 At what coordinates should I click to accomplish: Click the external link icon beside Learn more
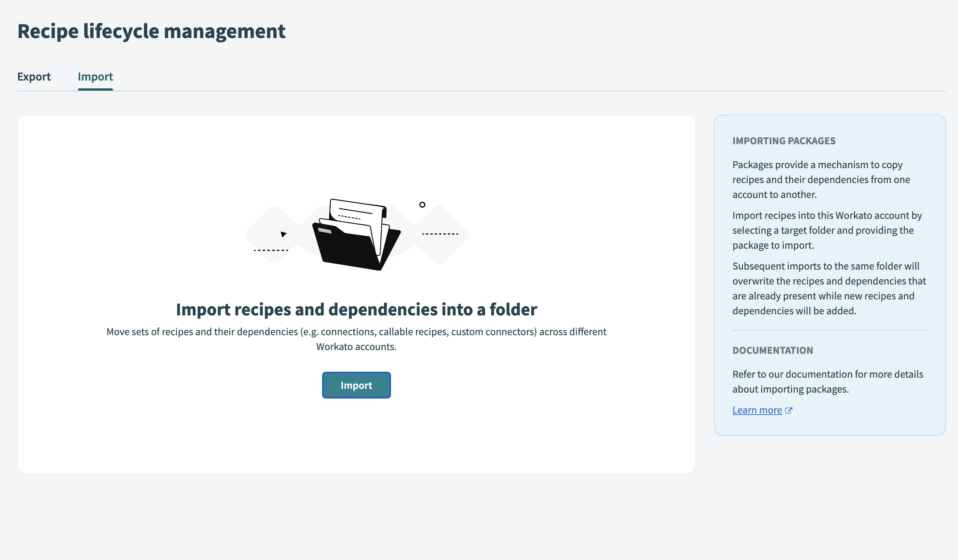click(x=789, y=410)
